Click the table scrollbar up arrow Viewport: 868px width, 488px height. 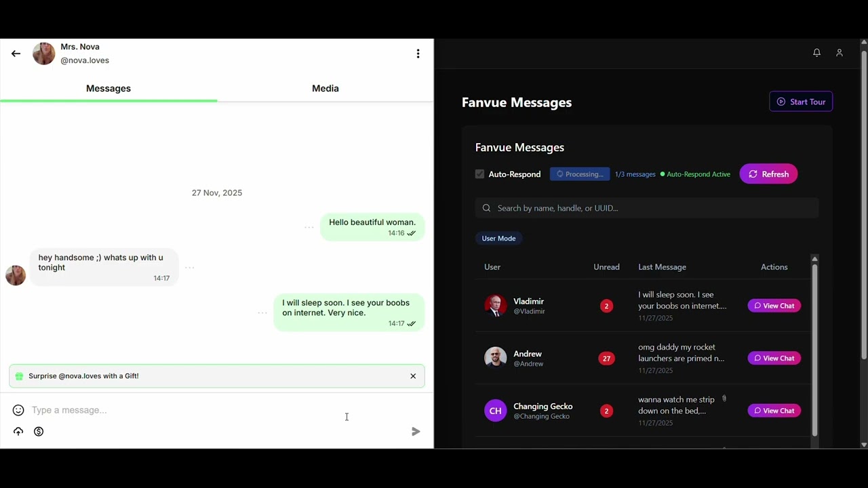tap(814, 259)
